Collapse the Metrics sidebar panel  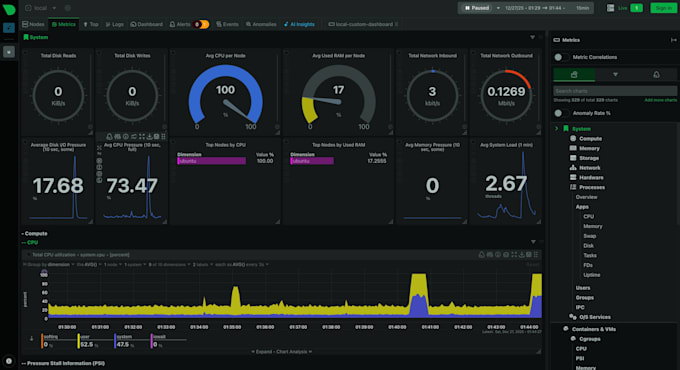click(673, 40)
